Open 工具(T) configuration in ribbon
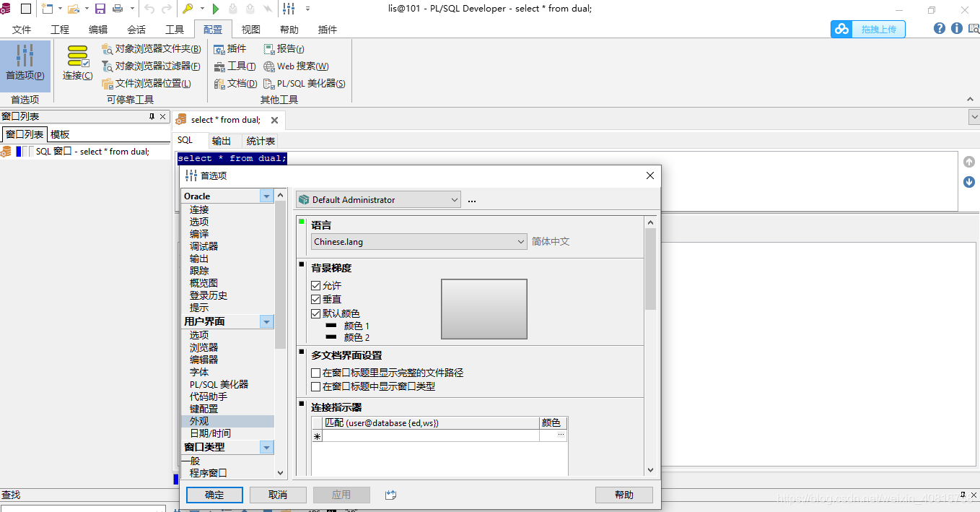Viewport: 980px width, 512px height. pos(235,66)
